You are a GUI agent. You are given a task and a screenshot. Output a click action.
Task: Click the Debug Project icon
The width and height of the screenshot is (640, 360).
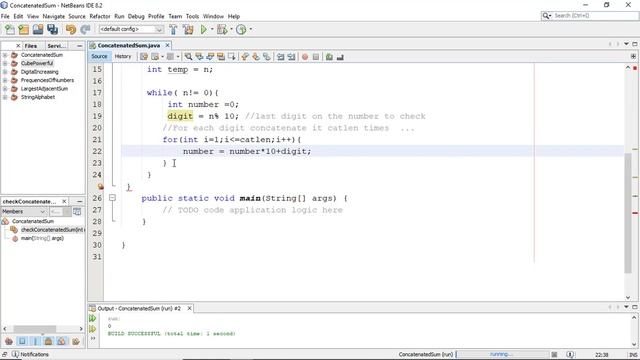click(222, 29)
